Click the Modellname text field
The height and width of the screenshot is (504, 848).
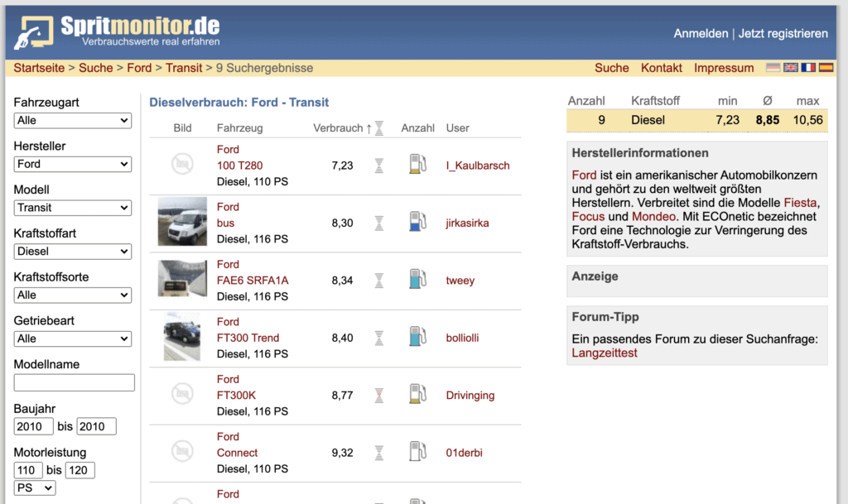click(x=74, y=382)
